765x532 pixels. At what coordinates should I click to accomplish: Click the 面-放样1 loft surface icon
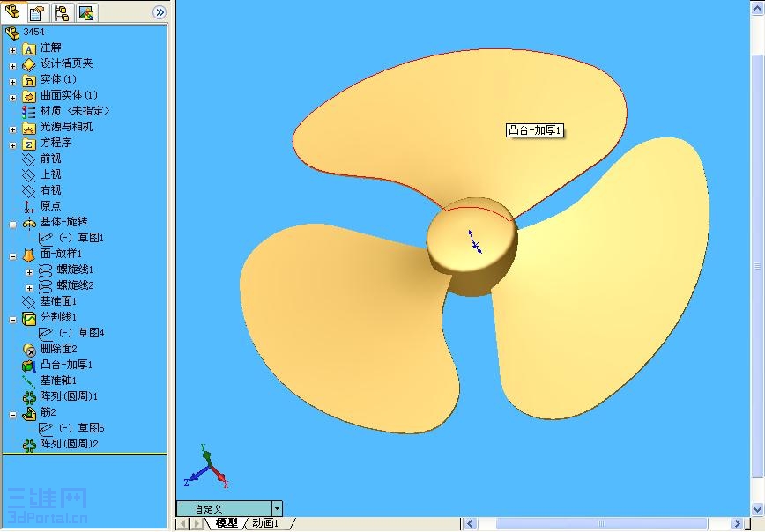(x=29, y=255)
